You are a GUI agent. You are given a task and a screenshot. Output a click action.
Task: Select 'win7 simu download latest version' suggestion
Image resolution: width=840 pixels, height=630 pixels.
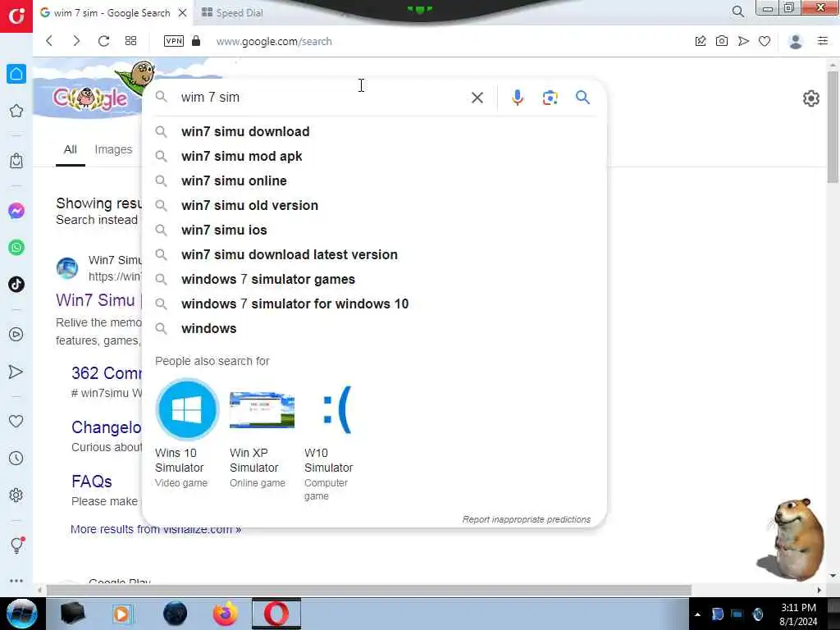(x=375, y=255)
